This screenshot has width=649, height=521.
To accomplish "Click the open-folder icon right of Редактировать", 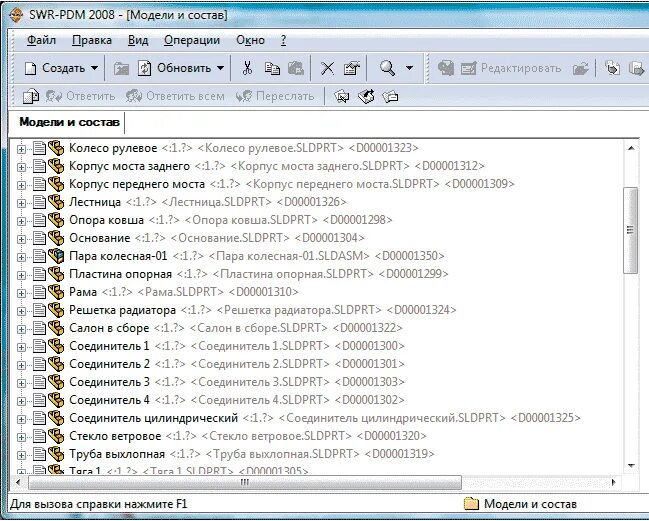I will tap(581, 68).
